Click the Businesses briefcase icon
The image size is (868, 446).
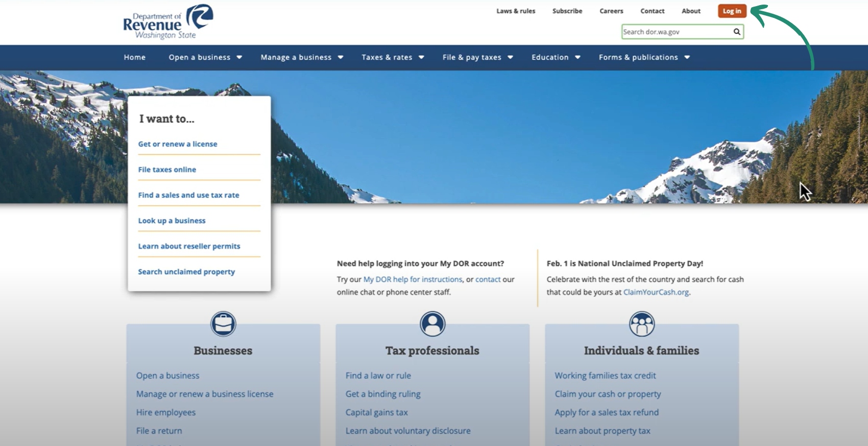[223, 324]
